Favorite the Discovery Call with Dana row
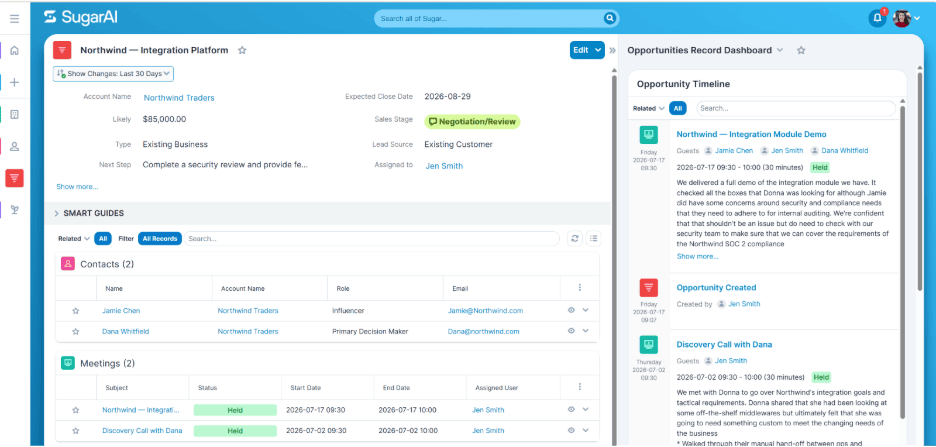This screenshot has width=936, height=447. coord(76,430)
